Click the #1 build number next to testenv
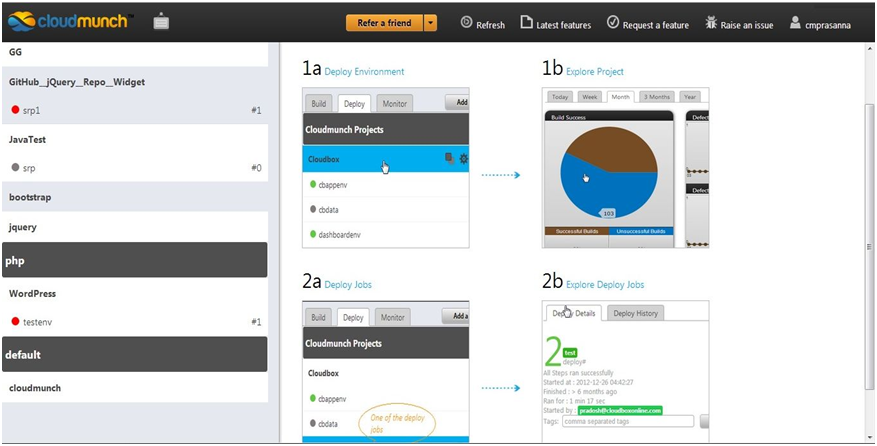Viewport: 877px width, 446px height. 256,322
